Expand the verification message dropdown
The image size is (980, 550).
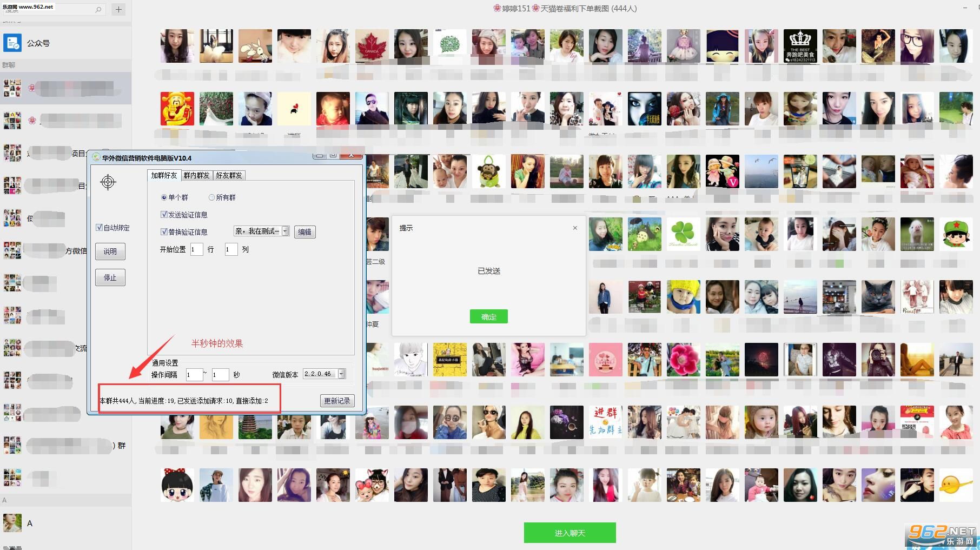pyautogui.click(x=286, y=231)
